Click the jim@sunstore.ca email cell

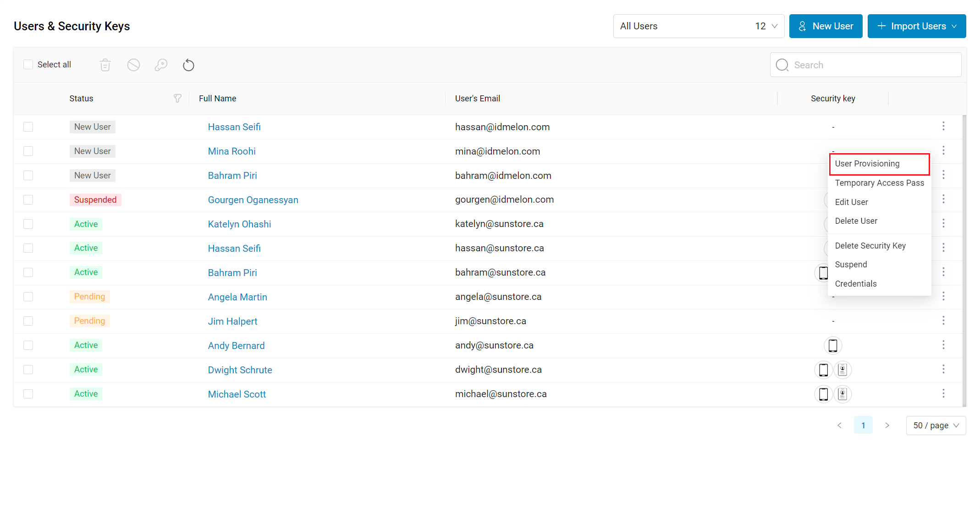(490, 321)
